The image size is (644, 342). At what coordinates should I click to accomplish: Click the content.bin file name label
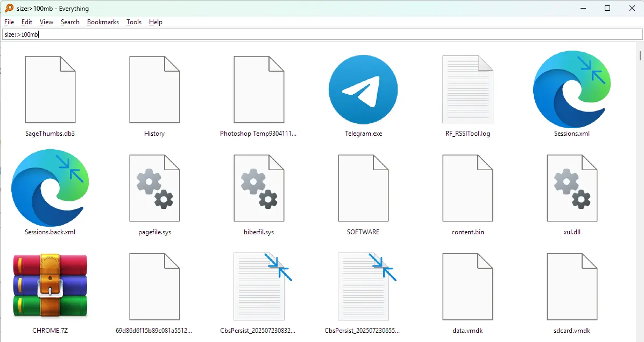(x=468, y=232)
